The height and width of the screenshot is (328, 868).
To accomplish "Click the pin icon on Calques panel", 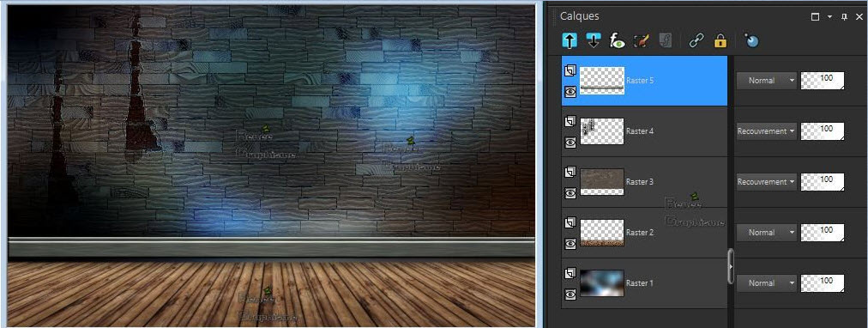I will click(844, 16).
